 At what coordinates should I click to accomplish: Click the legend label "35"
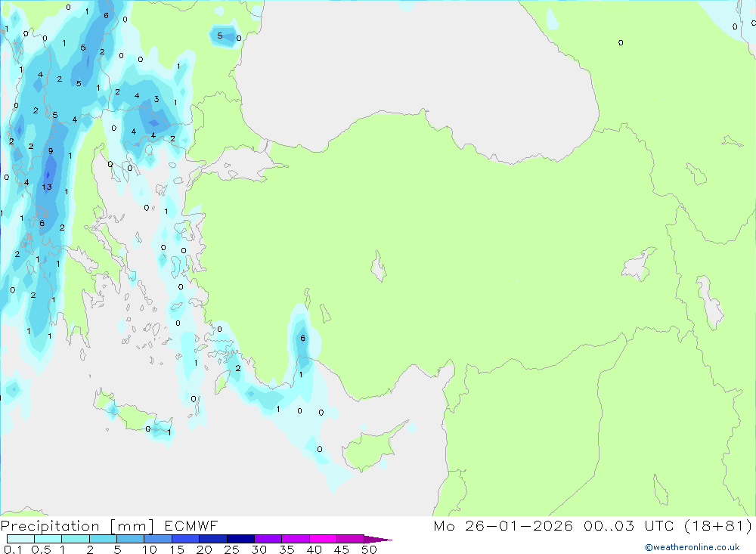[x=287, y=549]
